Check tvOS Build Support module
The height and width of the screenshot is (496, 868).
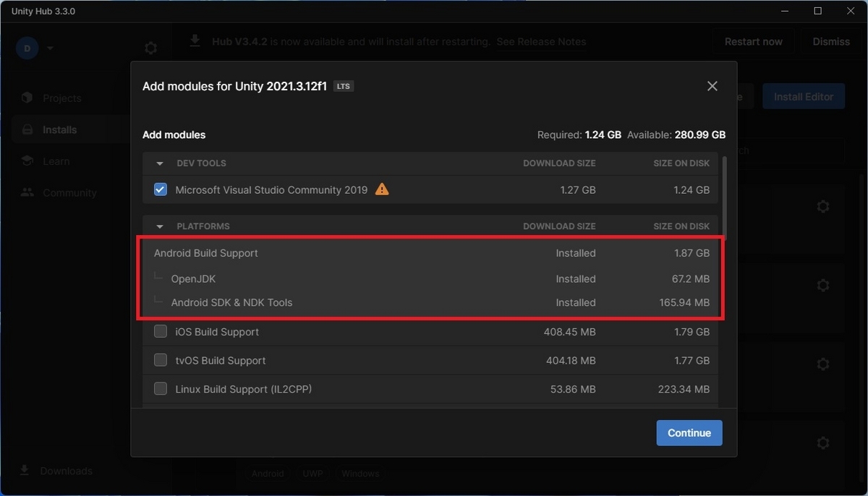pyautogui.click(x=161, y=360)
